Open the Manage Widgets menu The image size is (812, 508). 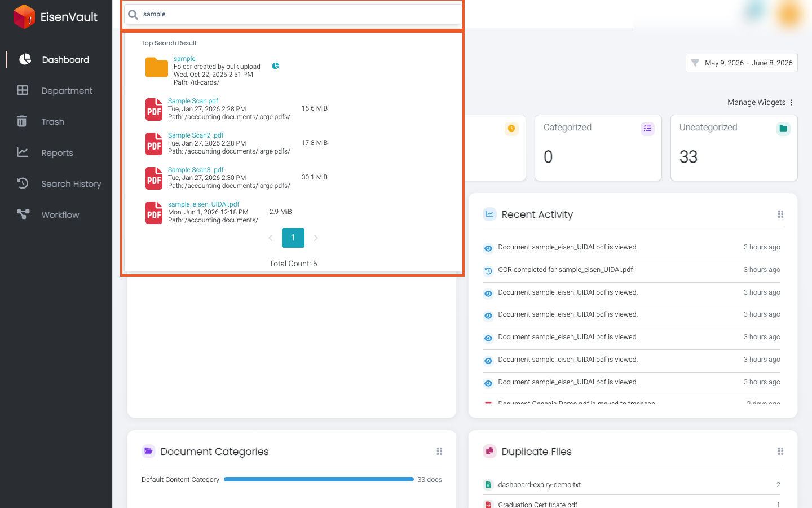point(760,102)
